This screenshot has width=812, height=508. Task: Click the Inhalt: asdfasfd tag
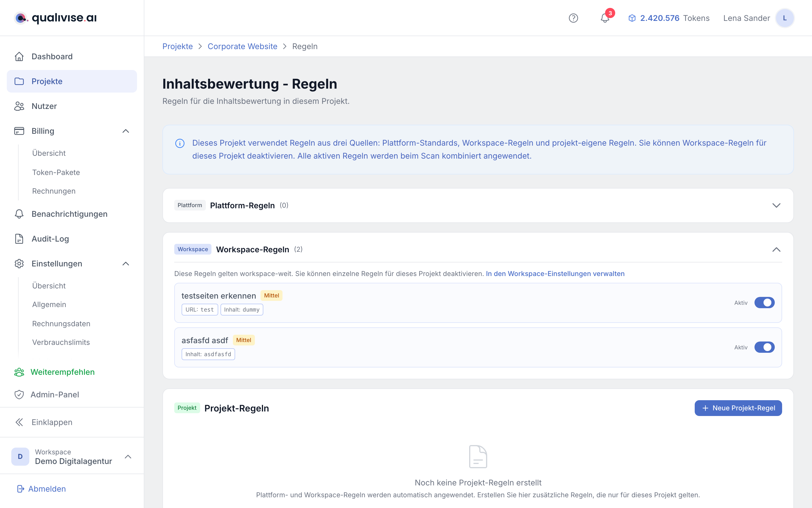pos(208,354)
